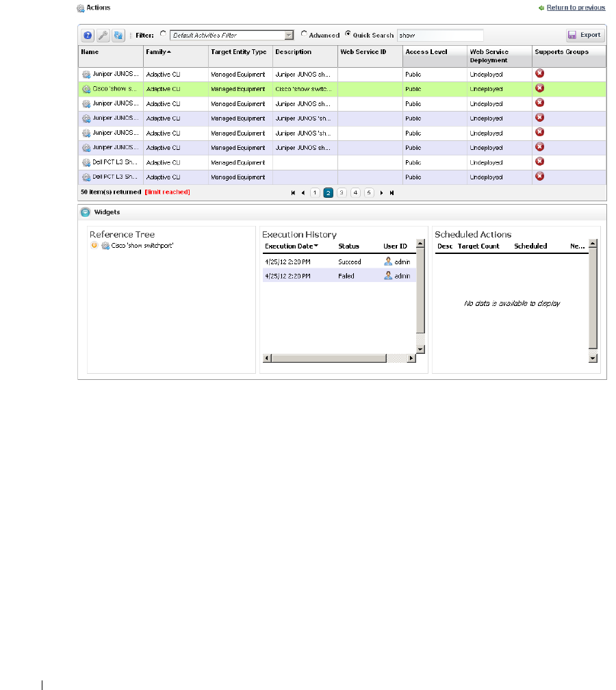Click the 'limit reached' red notice
This screenshot has width=616, height=690.
tap(167, 192)
